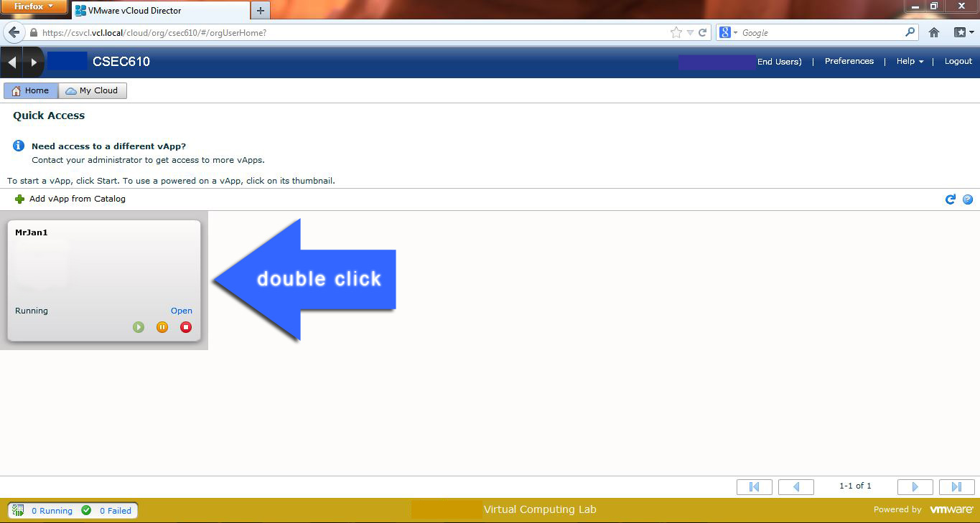Reload the page in Firefox
Screen dimensions: 980x523
coord(703,32)
